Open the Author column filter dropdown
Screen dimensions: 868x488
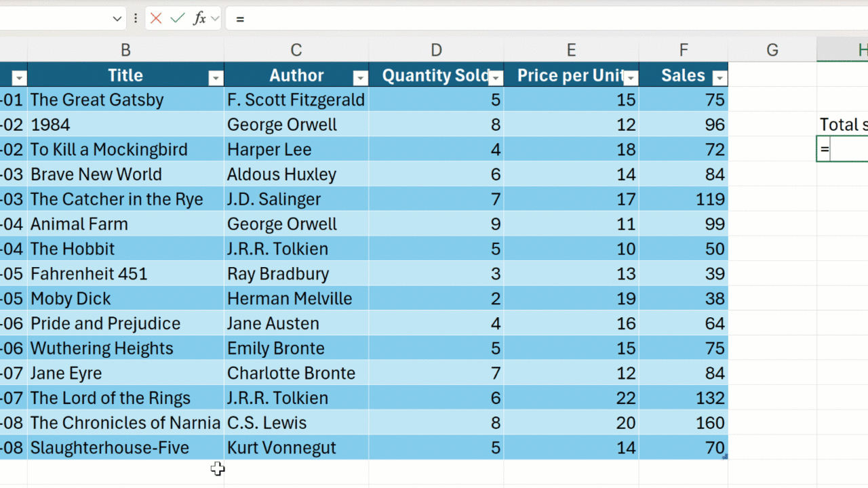[x=360, y=78]
